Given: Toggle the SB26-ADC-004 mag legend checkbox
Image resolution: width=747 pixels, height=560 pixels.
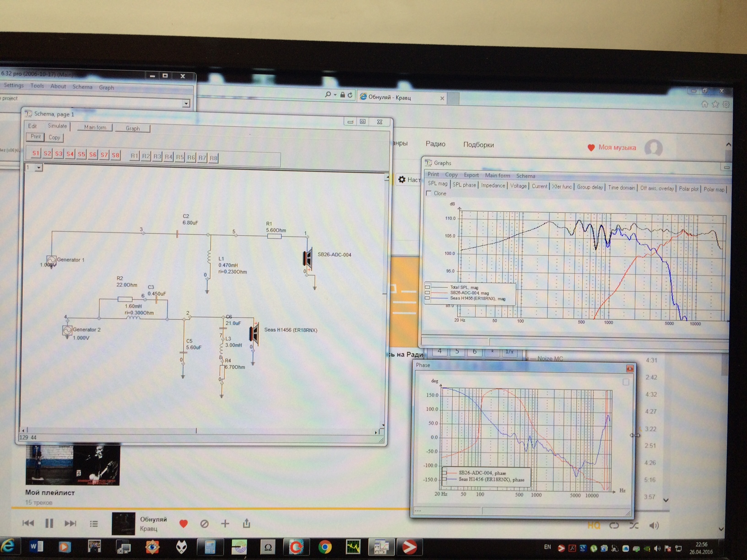Looking at the screenshot, I should [428, 293].
